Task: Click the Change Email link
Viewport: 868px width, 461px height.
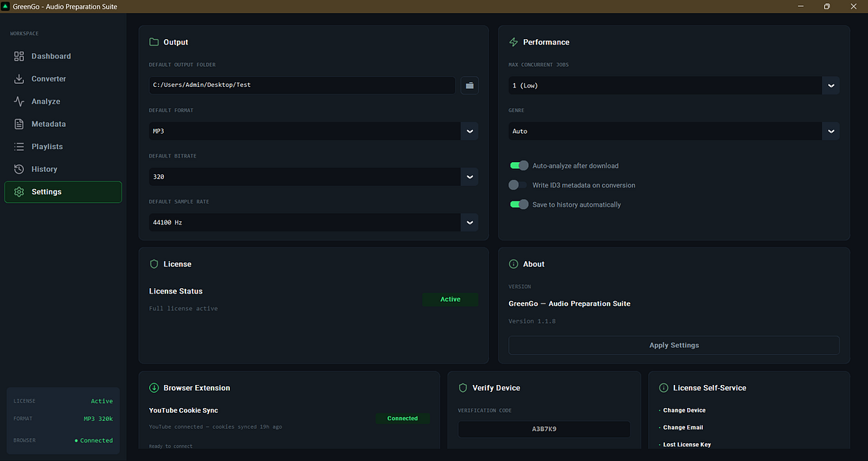Action: pyautogui.click(x=683, y=427)
